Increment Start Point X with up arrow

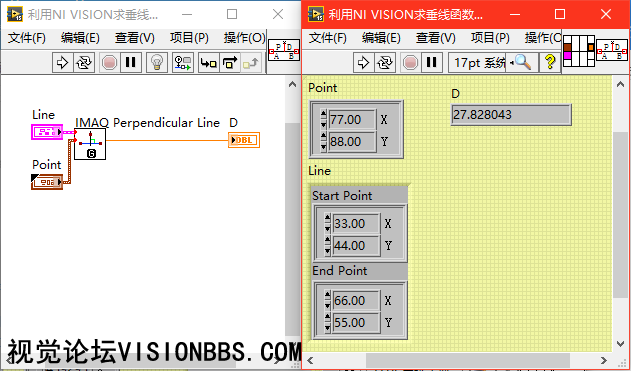click(x=328, y=218)
